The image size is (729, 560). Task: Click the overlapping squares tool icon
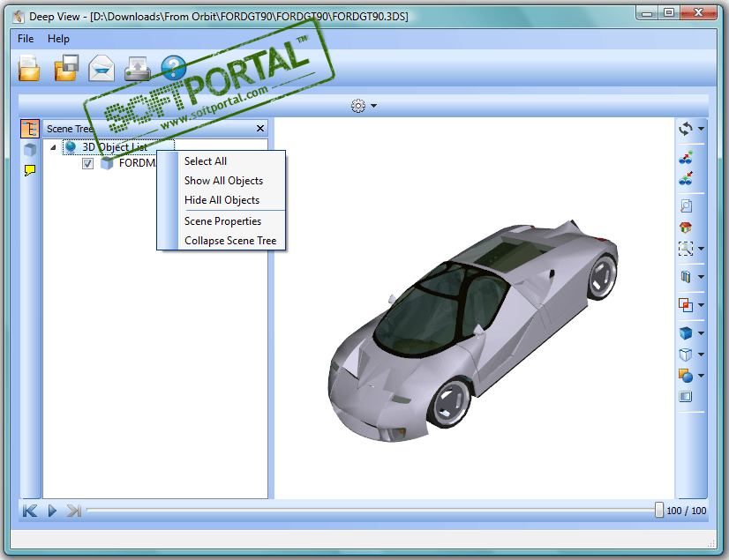point(686,305)
